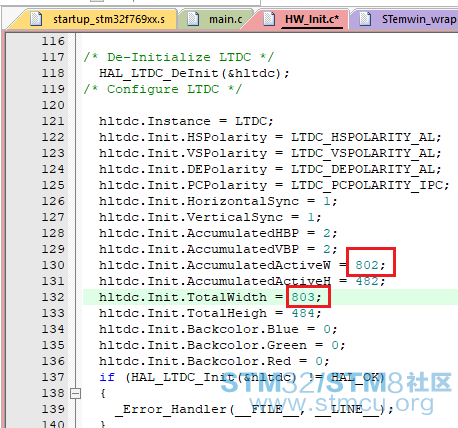Click hltdc.Instance = LTDC line
The image size is (458, 428).
[x=186, y=121]
